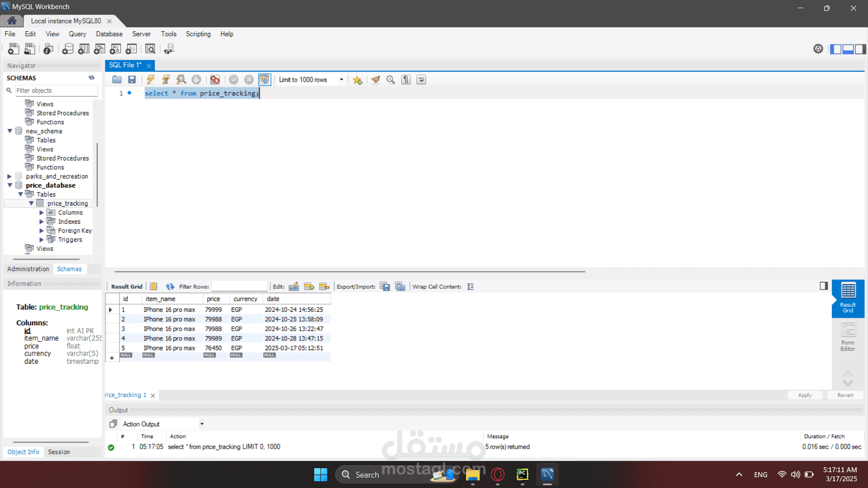Click the edit current row pencil icon

pos(294,286)
